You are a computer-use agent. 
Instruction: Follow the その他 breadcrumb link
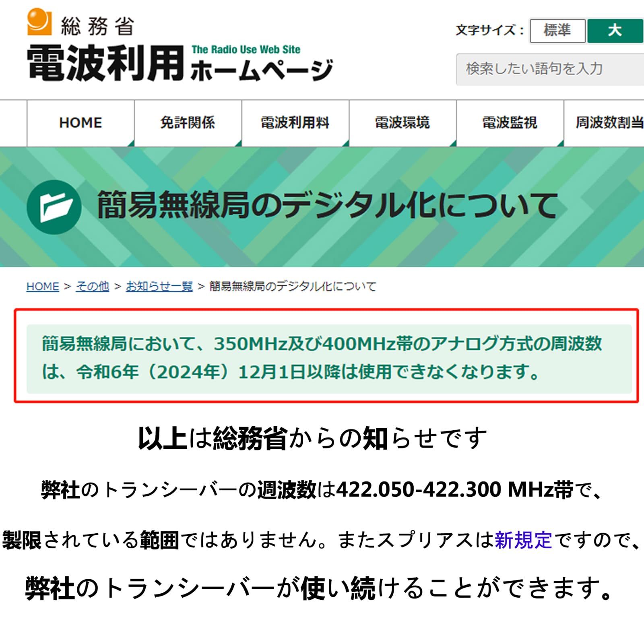click(x=92, y=287)
